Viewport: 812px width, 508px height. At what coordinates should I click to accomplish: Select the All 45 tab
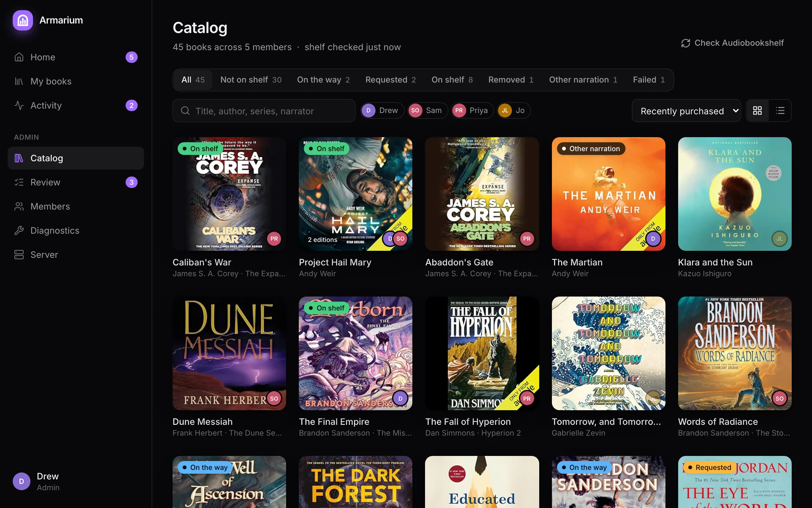point(193,80)
